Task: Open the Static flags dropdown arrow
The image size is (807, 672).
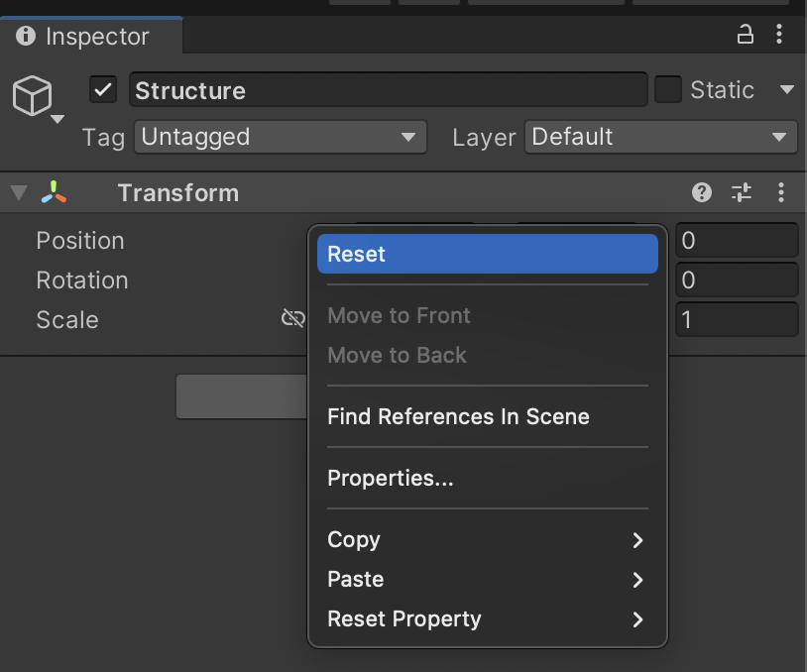Action: pyautogui.click(x=787, y=90)
